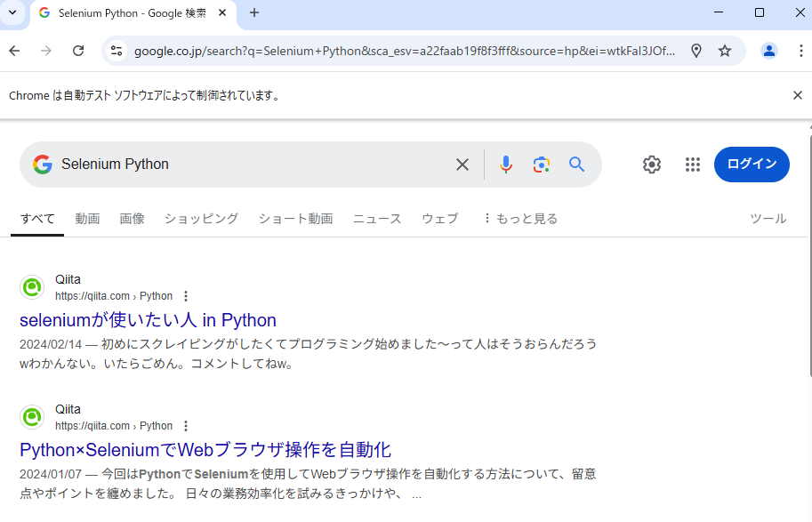The image size is (812, 522).
Task: Open more options for seleniumが使いたい人 result
Action: (x=186, y=296)
